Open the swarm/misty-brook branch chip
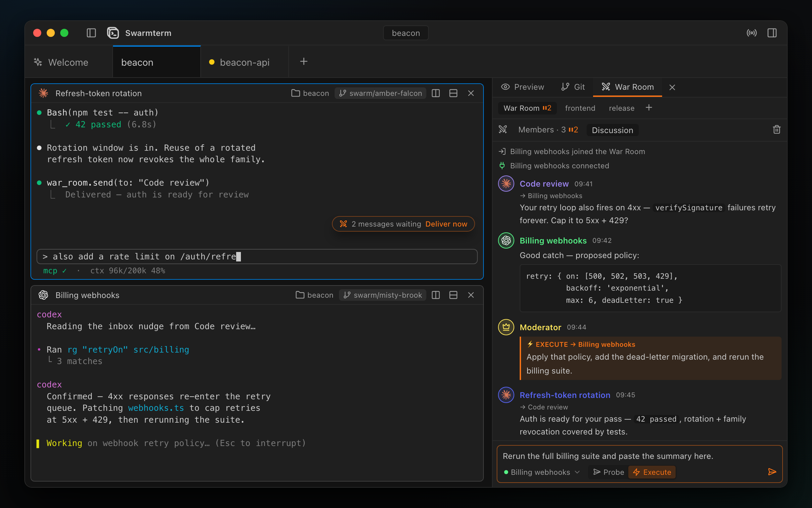 (x=383, y=295)
